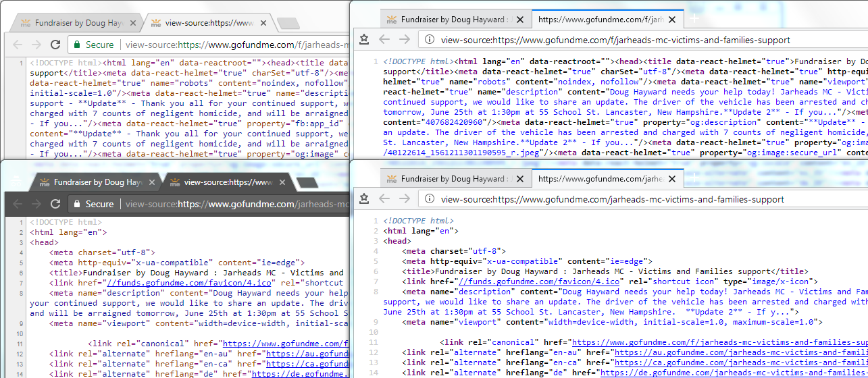Open the au.gofundme link in dark Chrome source
Screen dimensions: 868x378
coord(309,352)
